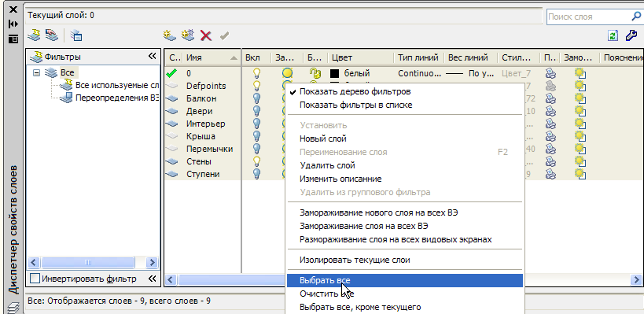The width and height of the screenshot is (644, 314).
Task: Click the Set Current checkmark icon
Action: click(224, 35)
